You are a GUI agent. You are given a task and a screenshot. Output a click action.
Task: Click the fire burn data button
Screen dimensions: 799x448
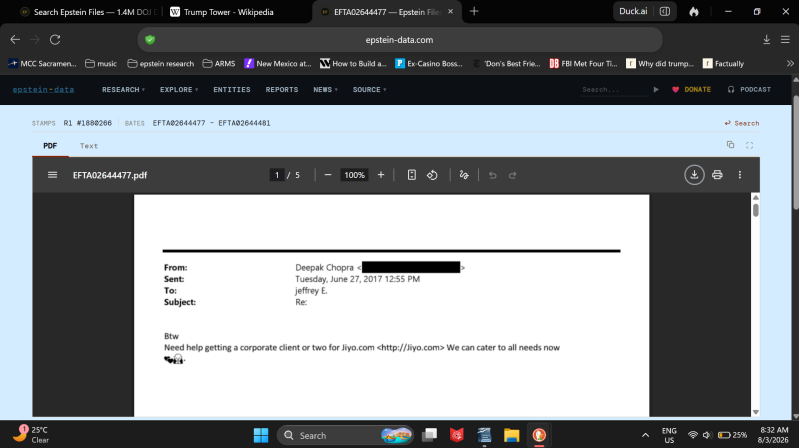point(694,11)
